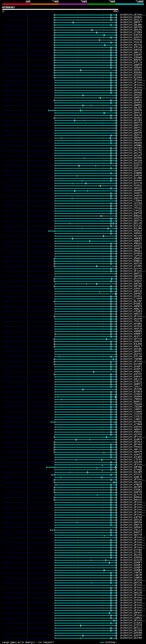The height and width of the screenshot is (644, 146).
Task: Select the UniRef100_Q6UA12 hit label
Action: tap(131, 118)
